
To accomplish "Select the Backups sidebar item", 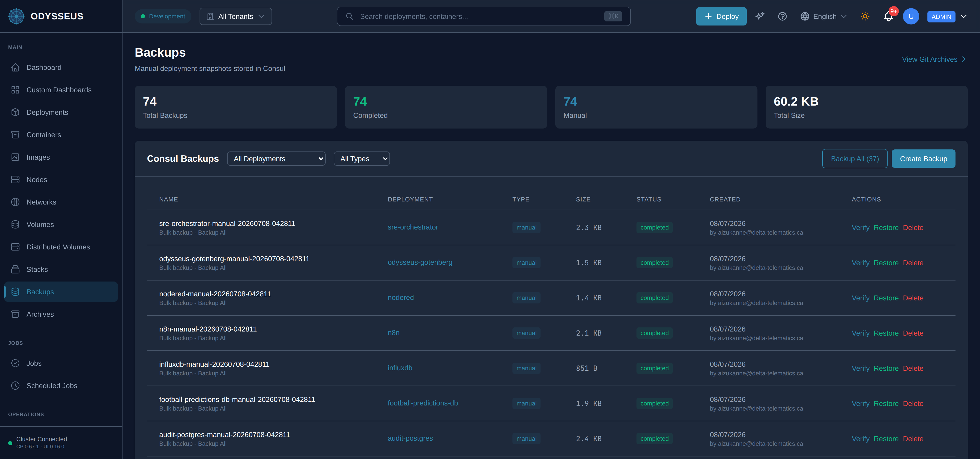I will (61, 291).
